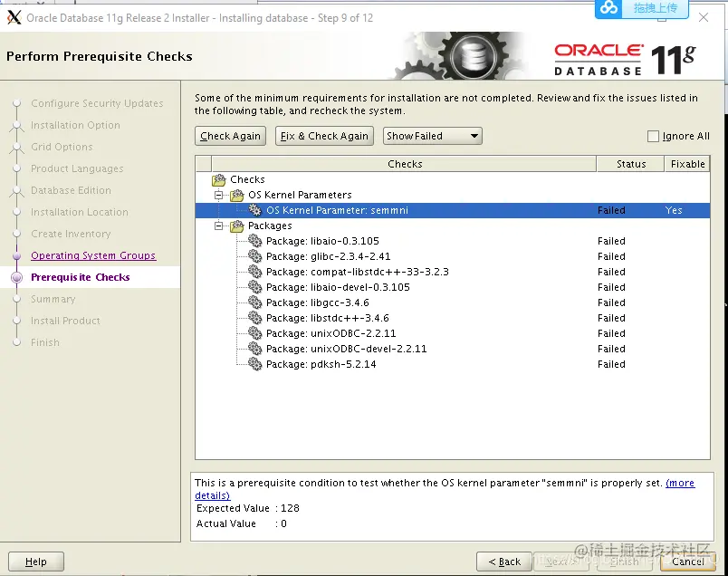Go to Operating System Groups step
The height and width of the screenshot is (576, 728).
click(x=93, y=255)
